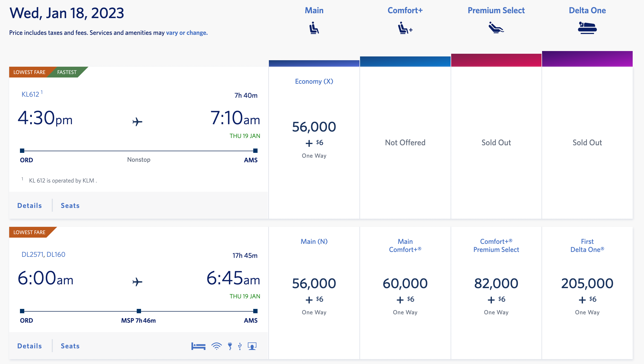Select the Delta One 205,000-mile fare

587,284
